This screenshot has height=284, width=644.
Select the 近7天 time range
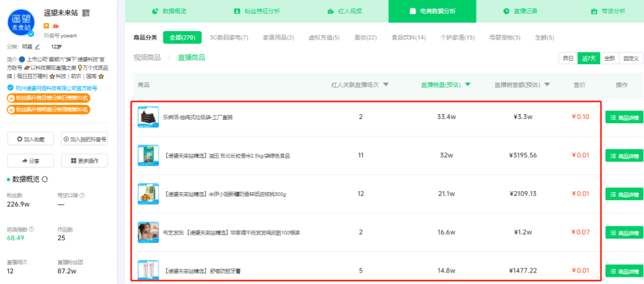[589, 58]
